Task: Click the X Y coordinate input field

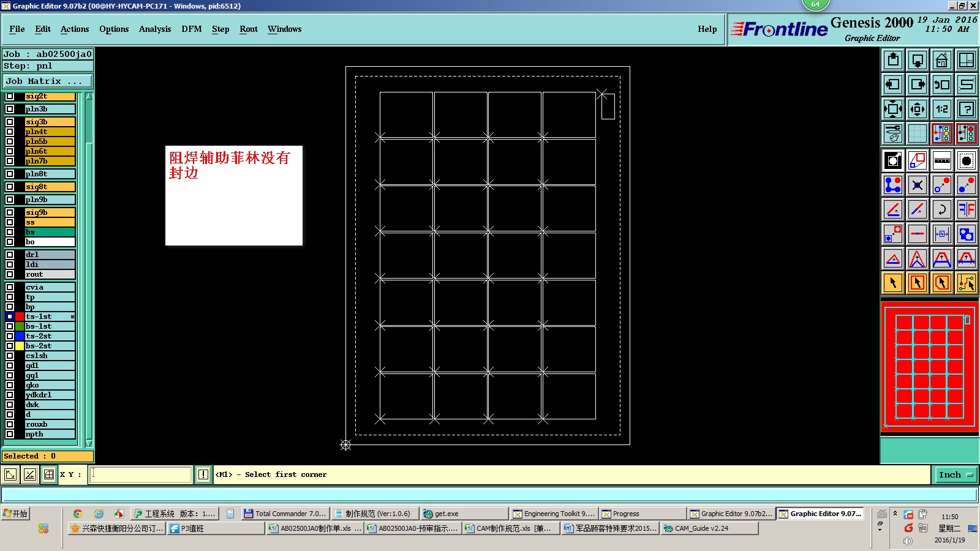Action: click(x=141, y=474)
